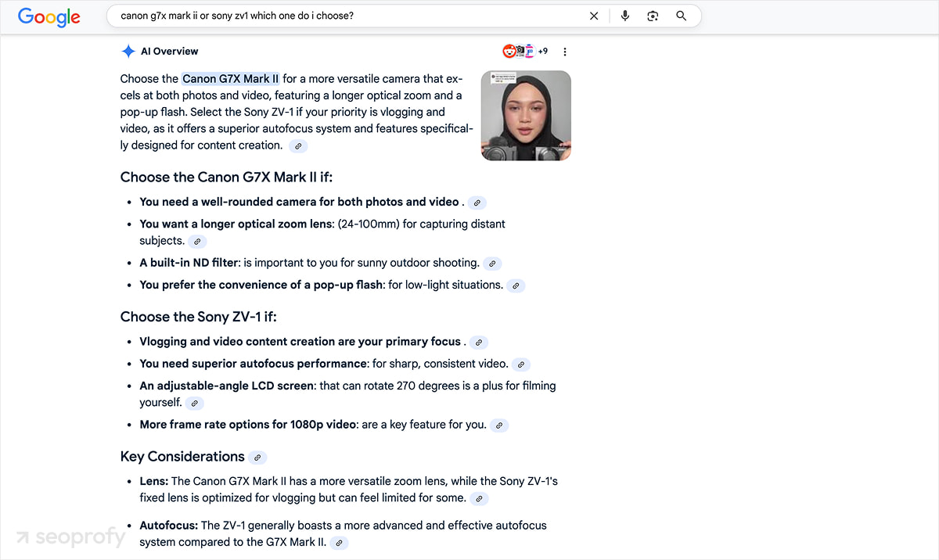Open AI Overview three-dot options menu

565,52
